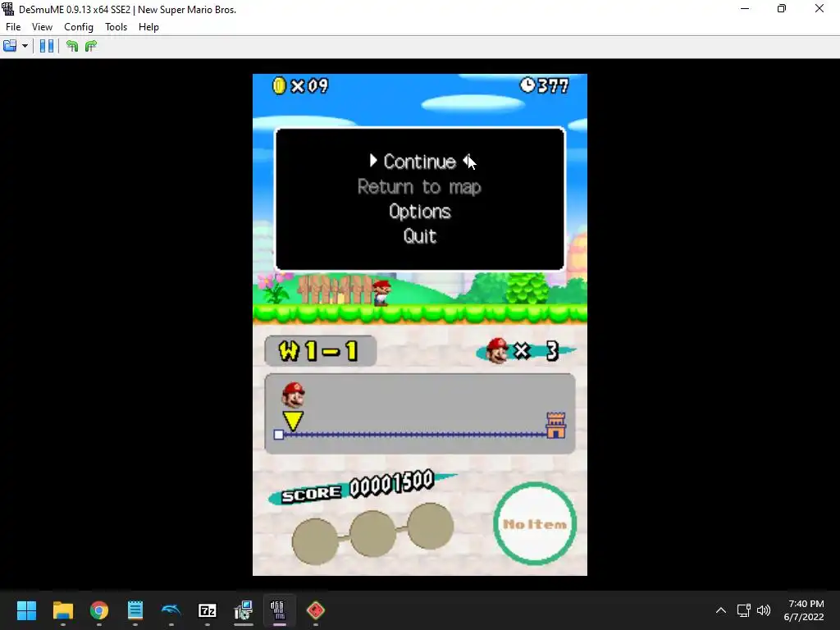Open File Explorer from taskbar

62,610
